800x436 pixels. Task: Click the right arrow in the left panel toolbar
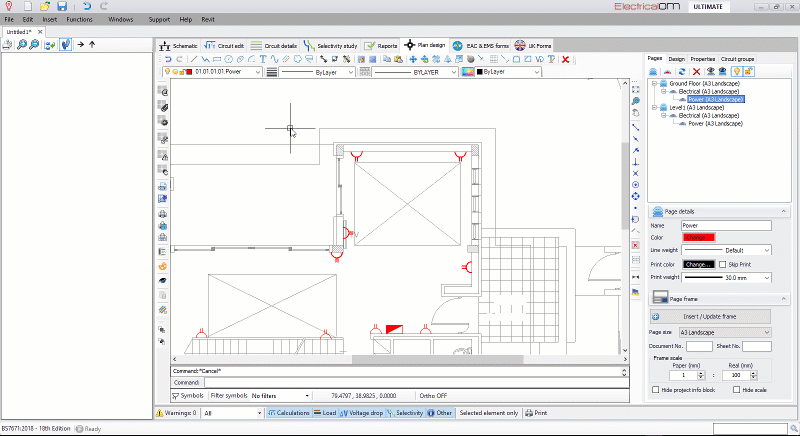coord(80,45)
